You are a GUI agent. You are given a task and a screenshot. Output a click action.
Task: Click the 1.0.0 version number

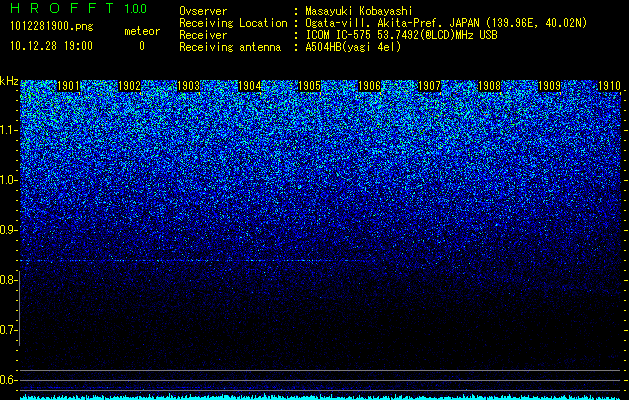[x=136, y=9]
